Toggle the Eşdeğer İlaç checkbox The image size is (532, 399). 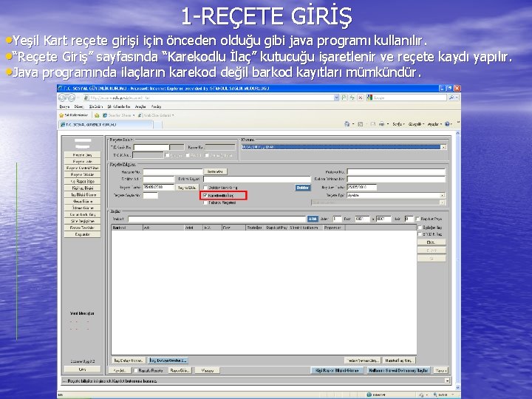click(420, 228)
